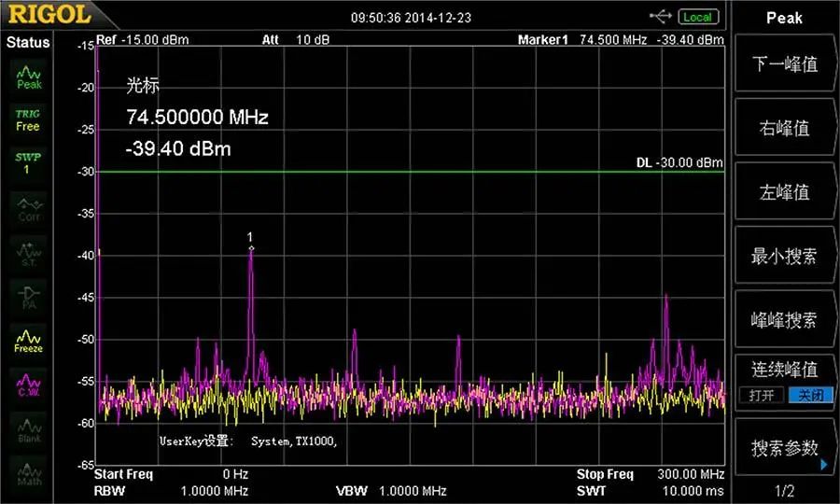
Task: Click the Blank trace status icon
Action: (28, 430)
